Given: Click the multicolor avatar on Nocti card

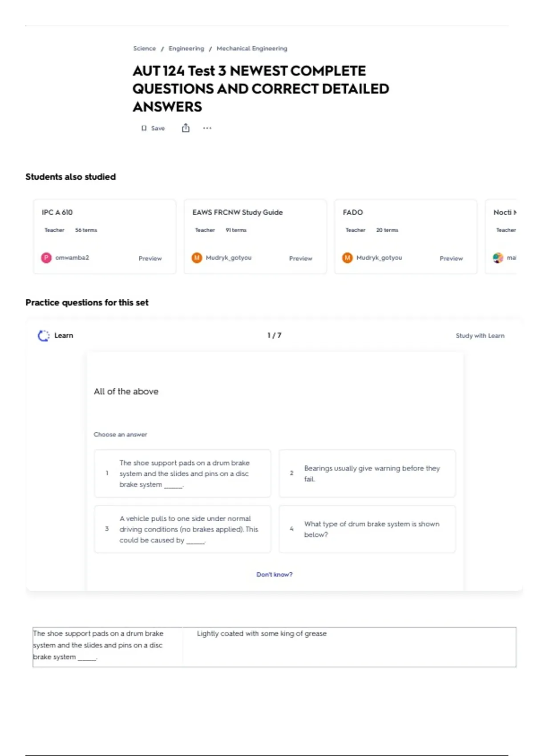Looking at the screenshot, I should (x=498, y=258).
